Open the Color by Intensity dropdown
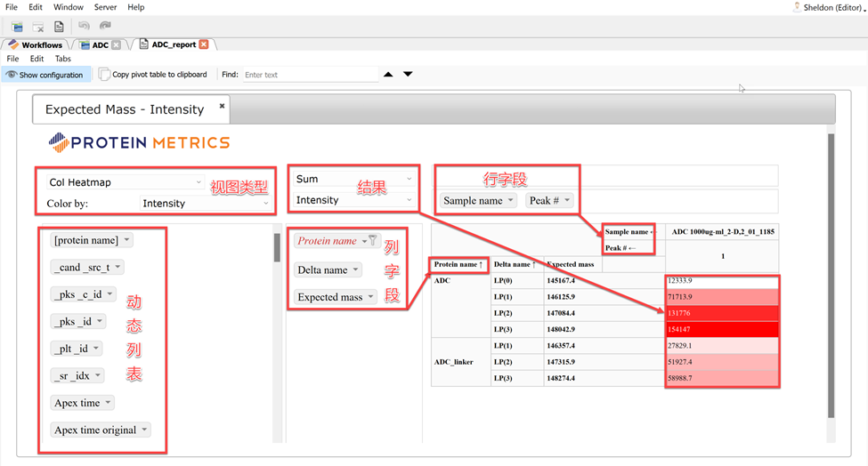868x466 pixels. [x=205, y=204]
